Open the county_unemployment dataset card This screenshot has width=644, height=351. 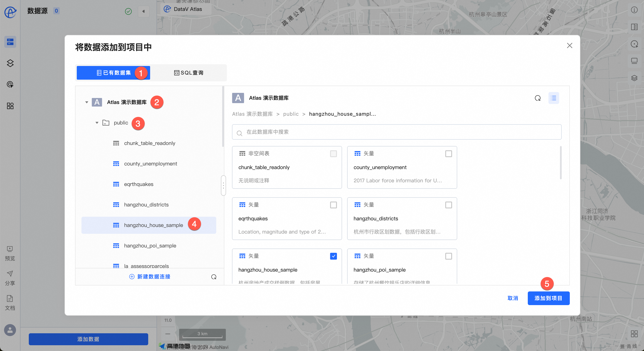(402, 167)
